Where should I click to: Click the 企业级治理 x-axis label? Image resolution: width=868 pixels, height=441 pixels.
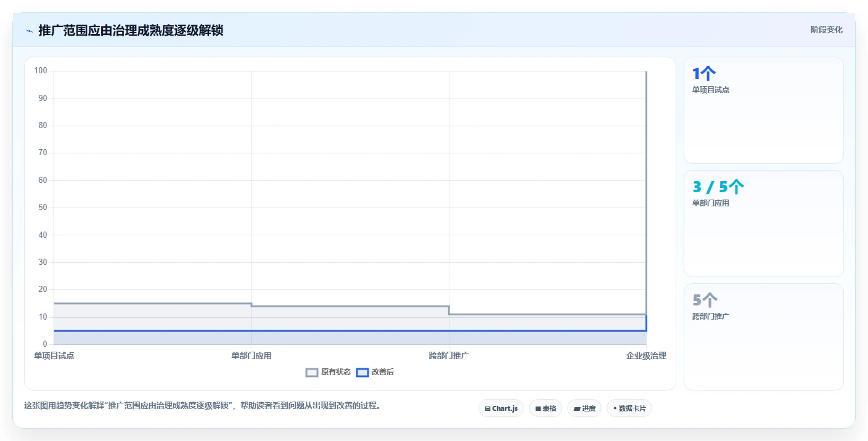646,355
